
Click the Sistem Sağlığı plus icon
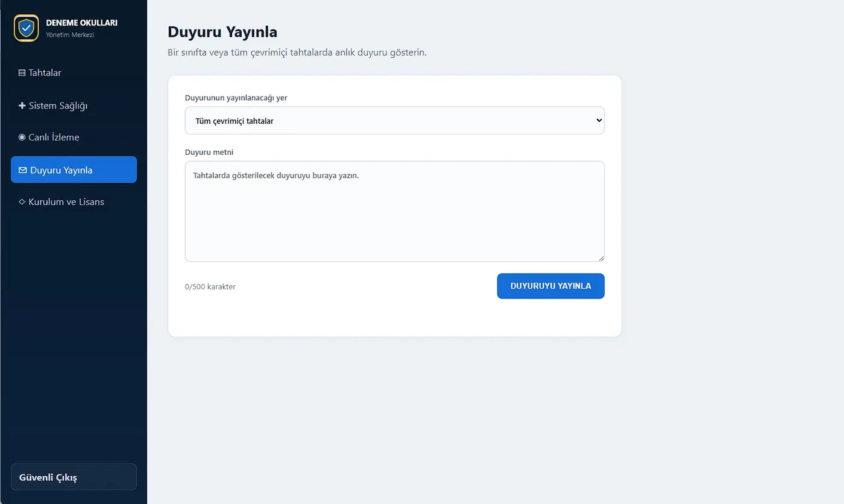(x=22, y=106)
